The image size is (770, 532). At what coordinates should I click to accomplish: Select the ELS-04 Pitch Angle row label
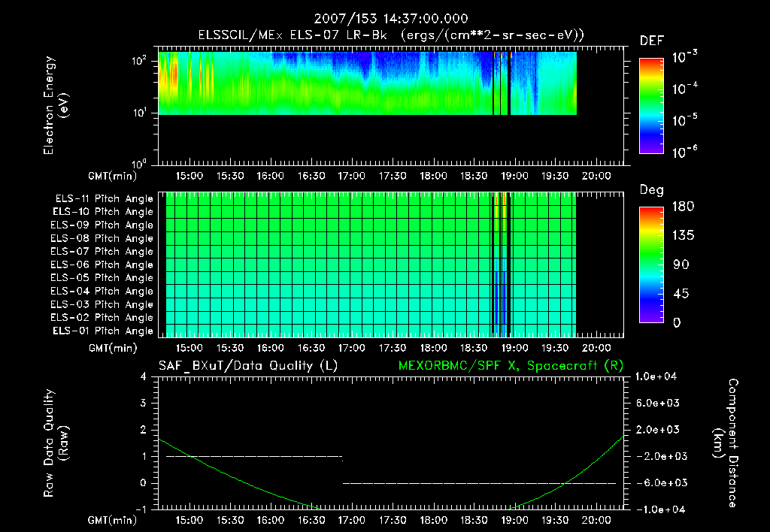102,291
